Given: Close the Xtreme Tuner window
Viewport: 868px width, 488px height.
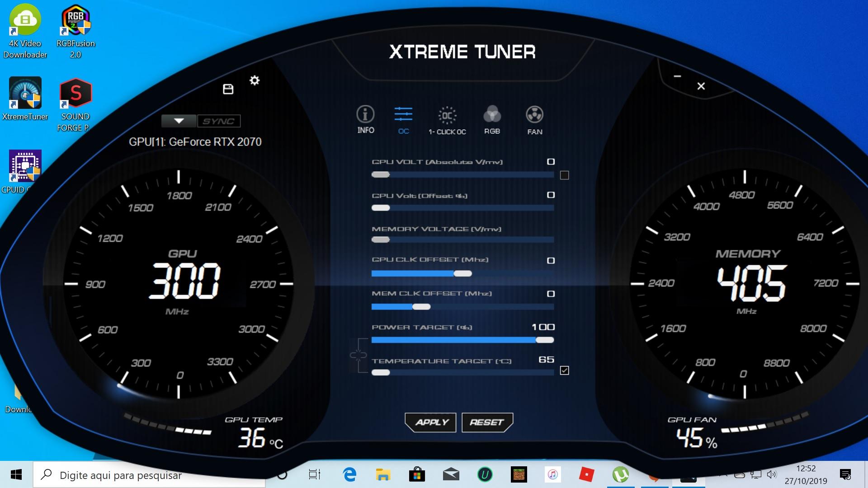Looking at the screenshot, I should coord(701,86).
